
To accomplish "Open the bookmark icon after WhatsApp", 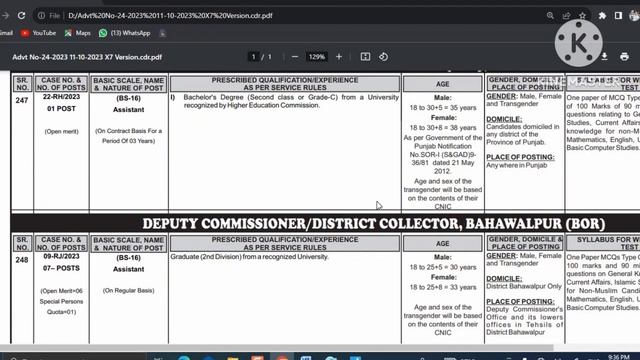I will 162,33.
